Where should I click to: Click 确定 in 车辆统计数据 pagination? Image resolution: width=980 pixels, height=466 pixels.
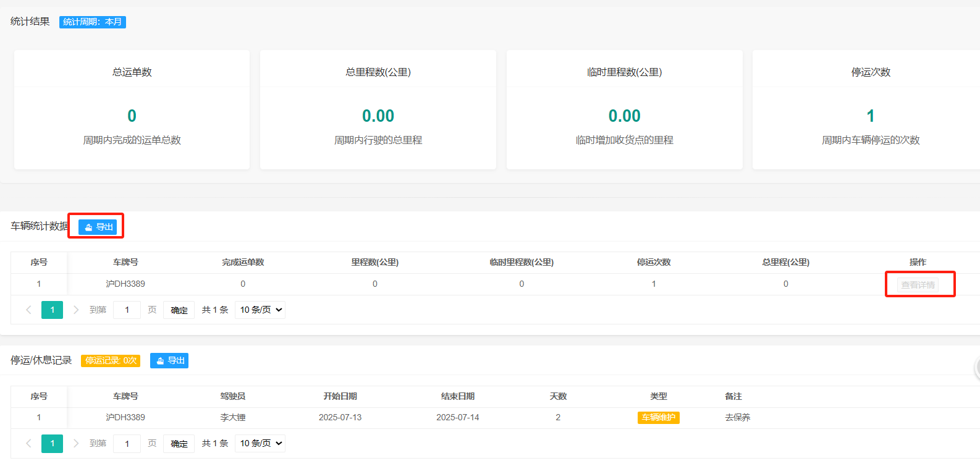(179, 310)
